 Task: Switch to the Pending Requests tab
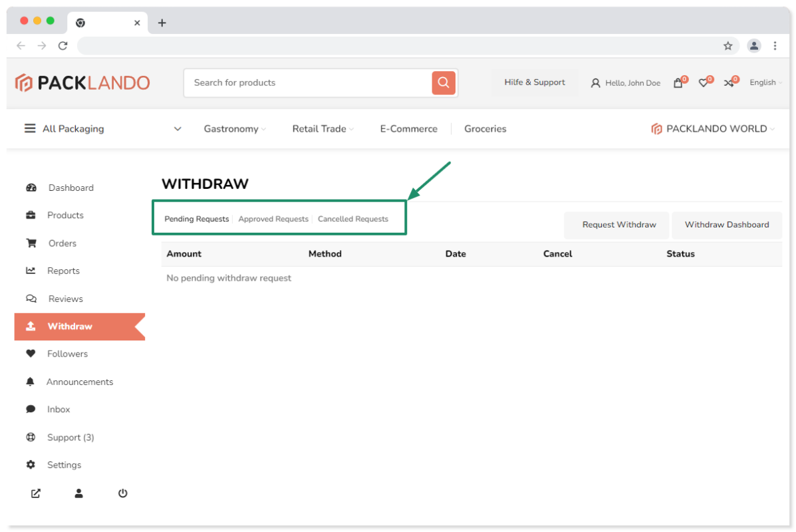pos(196,219)
